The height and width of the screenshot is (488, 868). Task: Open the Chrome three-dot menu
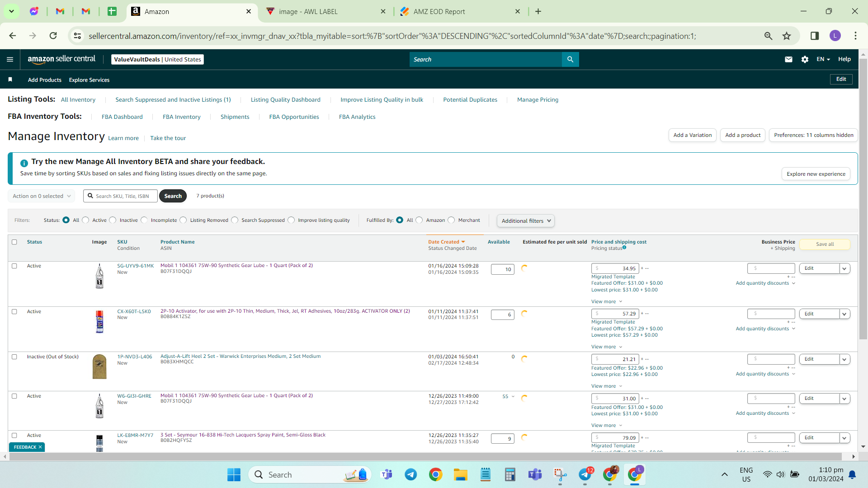855,36
